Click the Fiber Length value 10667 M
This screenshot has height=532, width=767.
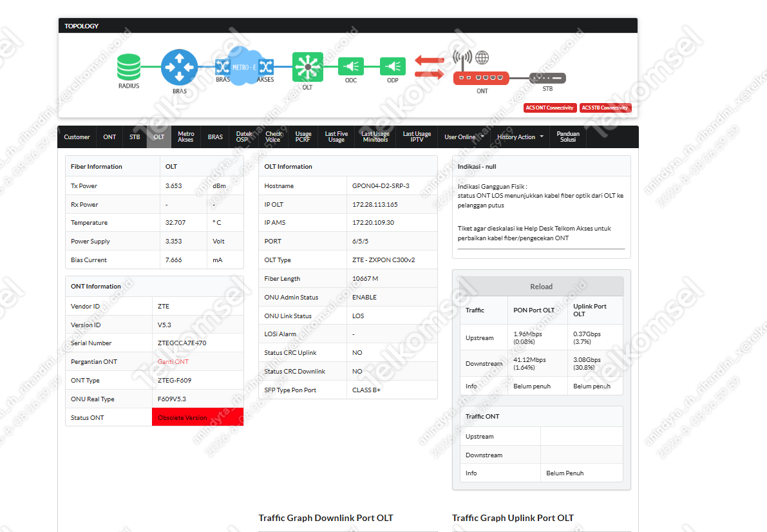365,278
